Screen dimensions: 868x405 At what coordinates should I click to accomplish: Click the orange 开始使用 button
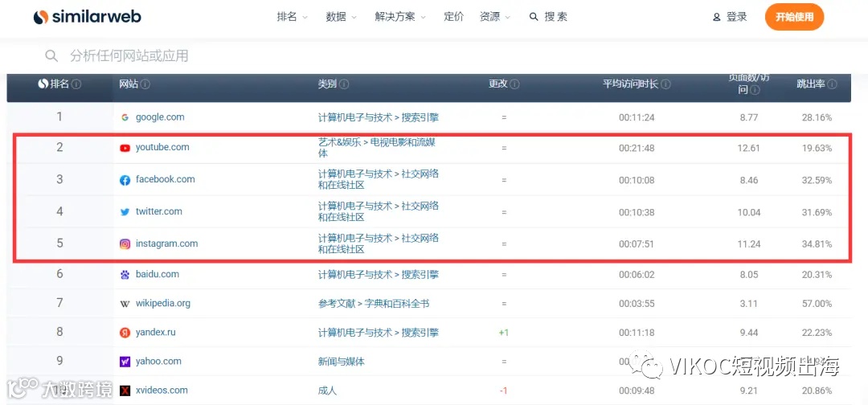click(794, 17)
